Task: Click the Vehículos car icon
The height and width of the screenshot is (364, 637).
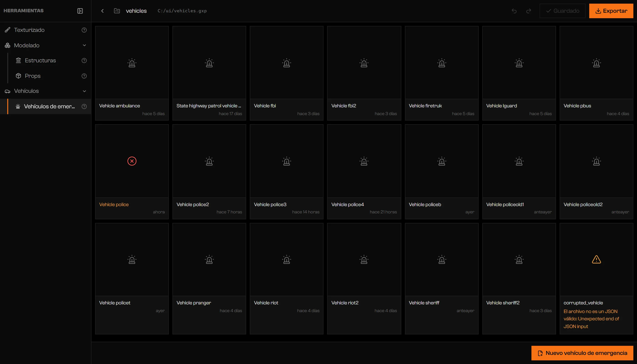Action: pos(8,91)
